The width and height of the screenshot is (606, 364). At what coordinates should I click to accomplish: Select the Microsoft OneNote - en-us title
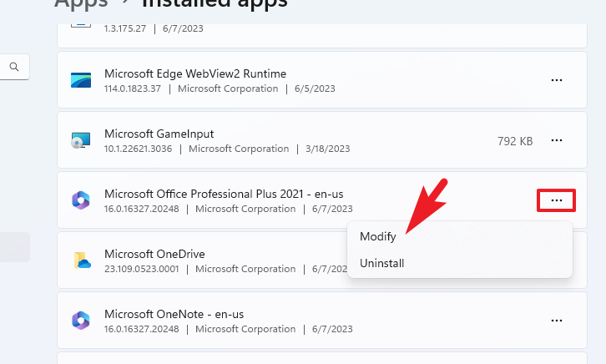click(174, 314)
